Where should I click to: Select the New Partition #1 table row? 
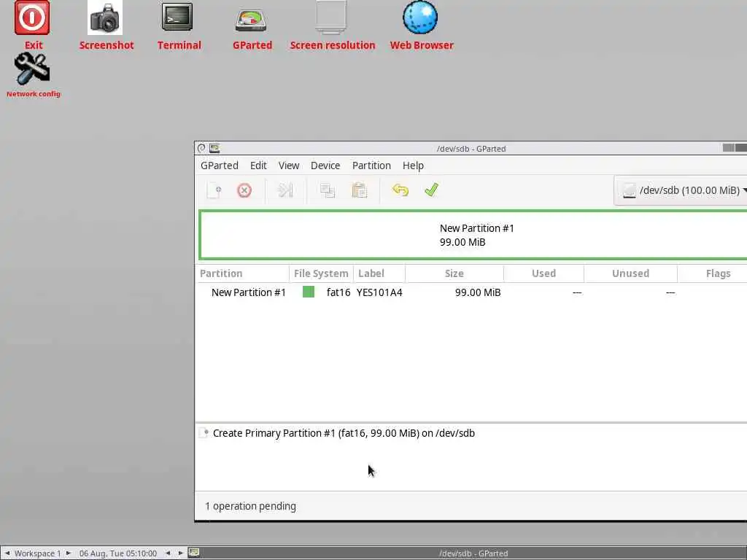click(471, 292)
